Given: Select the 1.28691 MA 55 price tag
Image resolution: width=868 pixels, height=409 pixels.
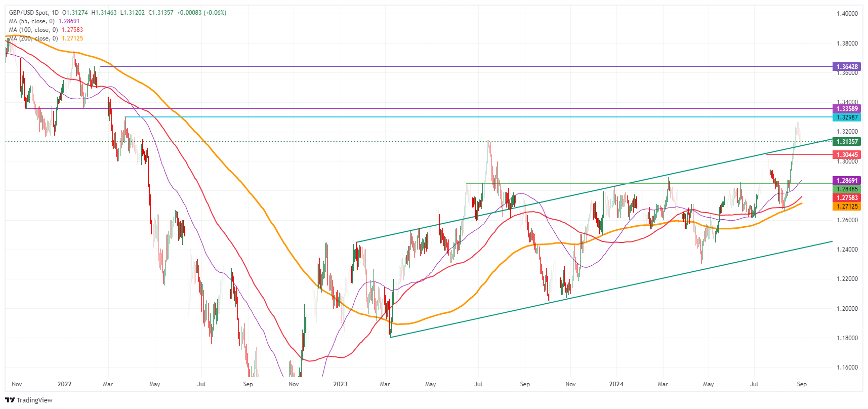Looking at the screenshot, I should point(846,181).
